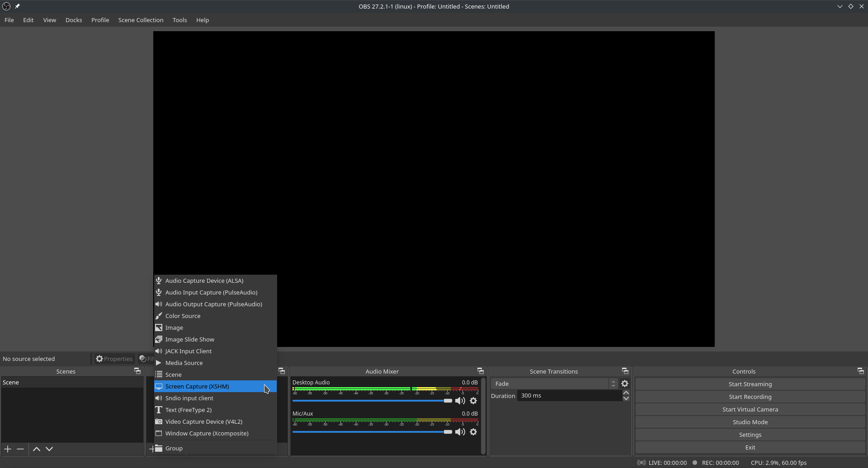Image resolution: width=868 pixels, height=468 pixels.
Task: Enable Studio Mode
Action: tap(750, 422)
